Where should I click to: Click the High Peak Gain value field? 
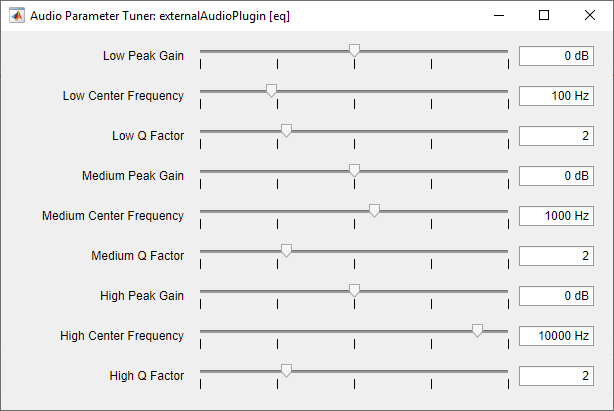point(557,296)
